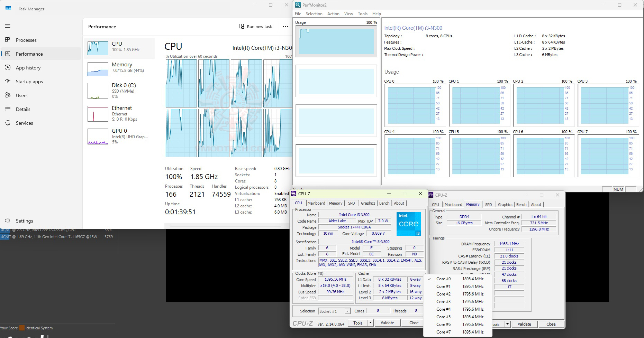This screenshot has height=338, width=644.
Task: Open App history in Task Manager
Action: tap(41, 68)
